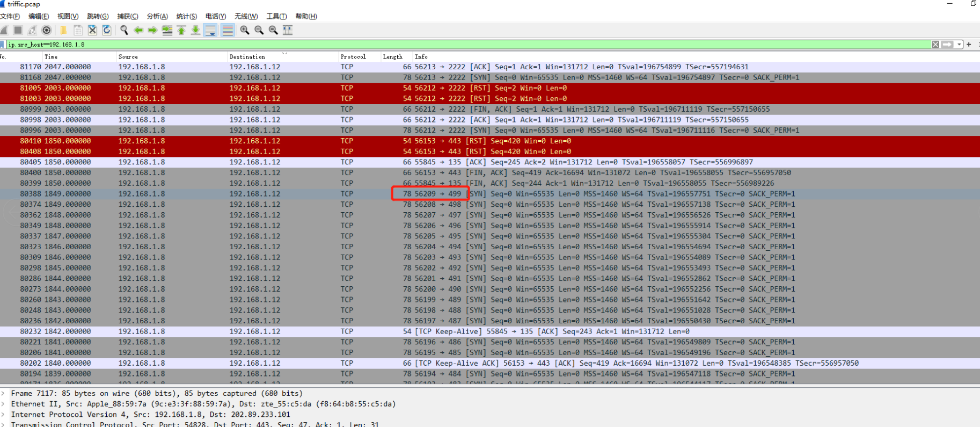
Task: Expand the Frame 7117 details
Action: [3, 394]
